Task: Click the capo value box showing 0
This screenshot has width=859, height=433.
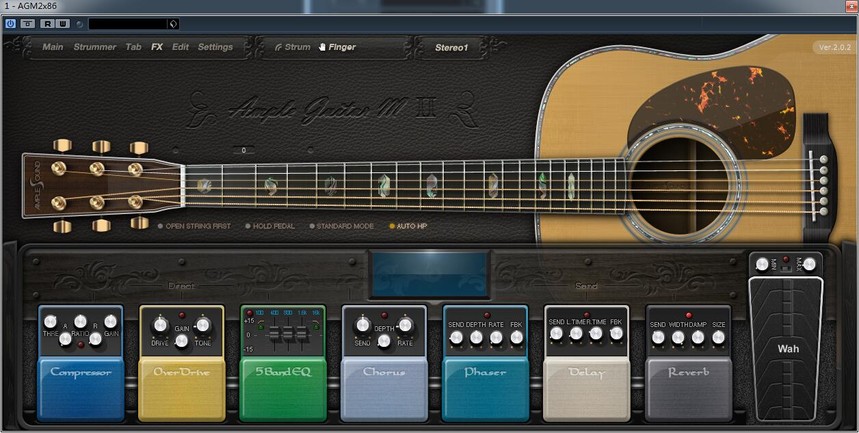Action: tap(243, 150)
